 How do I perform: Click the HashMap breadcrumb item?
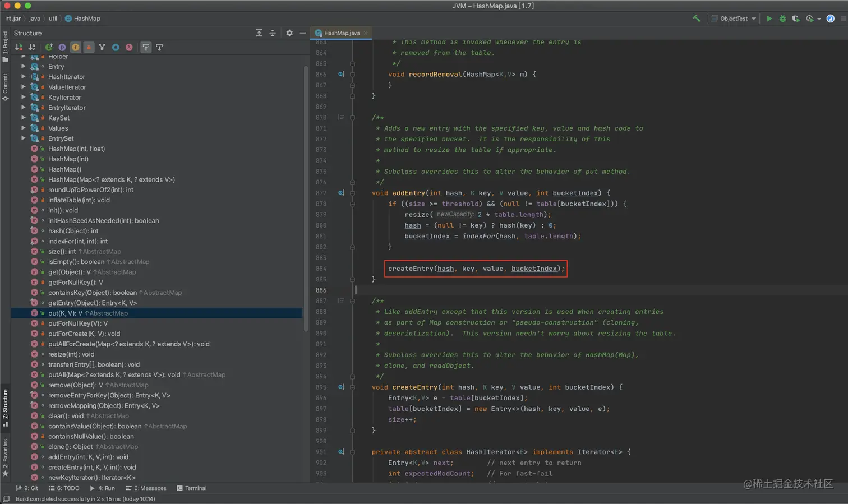click(x=83, y=19)
